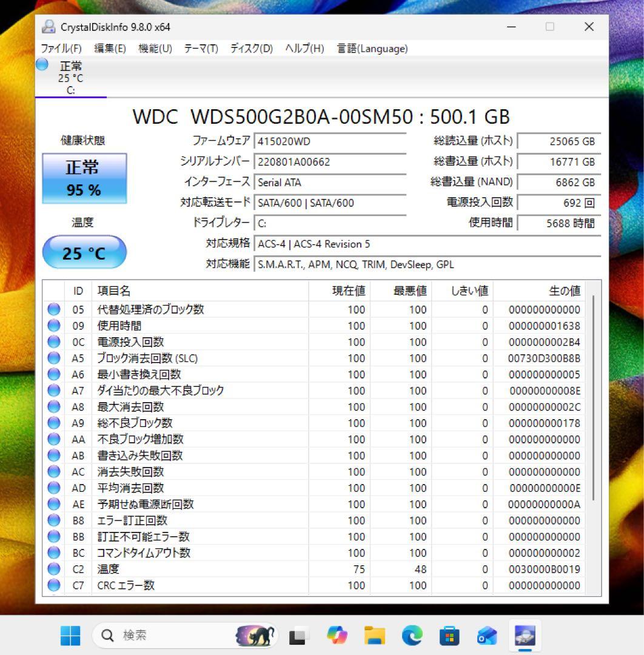Open Outlook from the taskbar

[x=488, y=636]
